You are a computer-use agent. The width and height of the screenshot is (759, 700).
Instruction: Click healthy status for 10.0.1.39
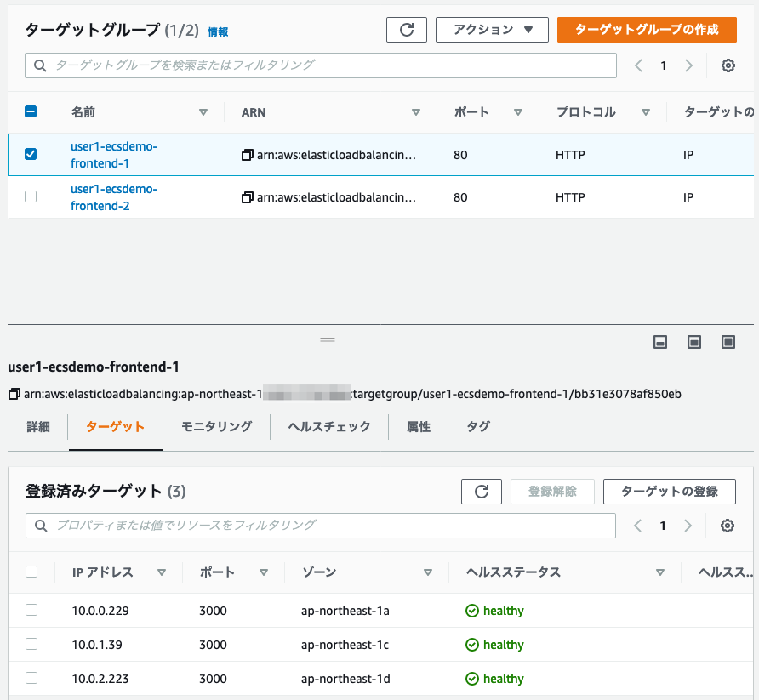click(x=494, y=645)
